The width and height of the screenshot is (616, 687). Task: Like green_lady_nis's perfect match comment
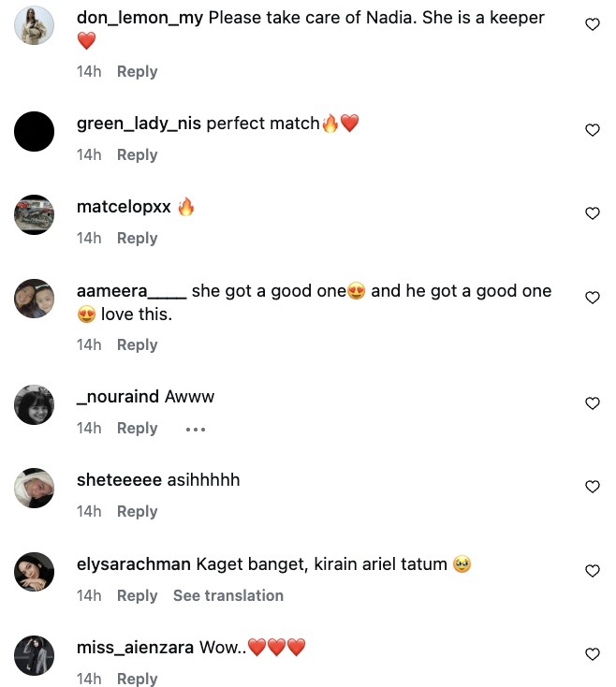(592, 130)
